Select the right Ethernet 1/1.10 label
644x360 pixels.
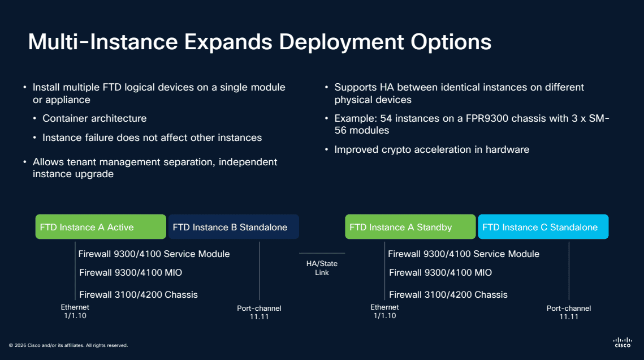coord(384,311)
